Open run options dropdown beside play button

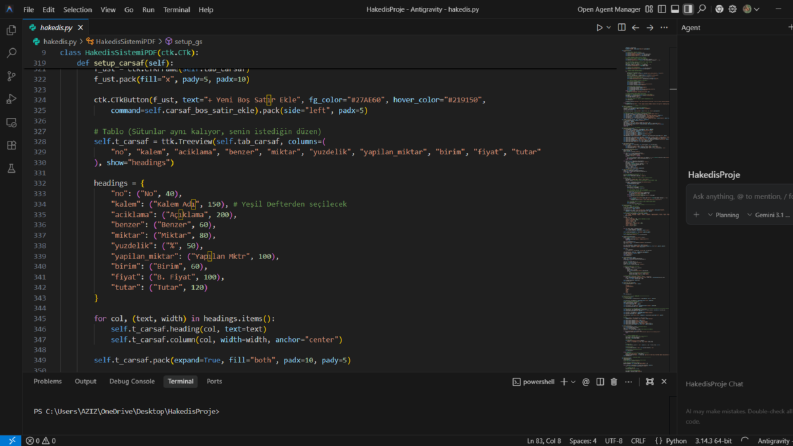pyautogui.click(x=609, y=28)
